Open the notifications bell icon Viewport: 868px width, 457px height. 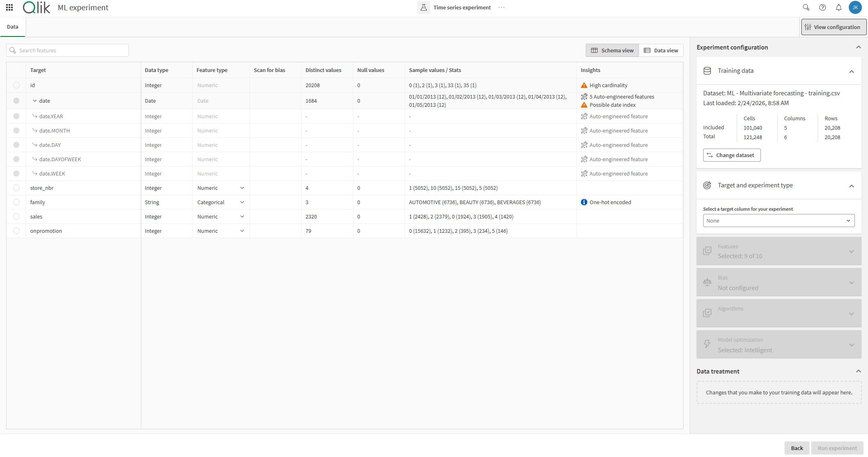tap(839, 7)
